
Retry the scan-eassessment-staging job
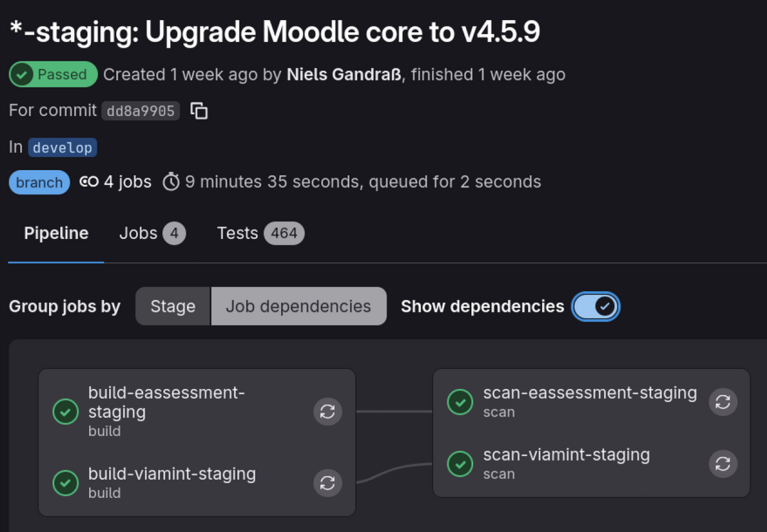pos(722,402)
